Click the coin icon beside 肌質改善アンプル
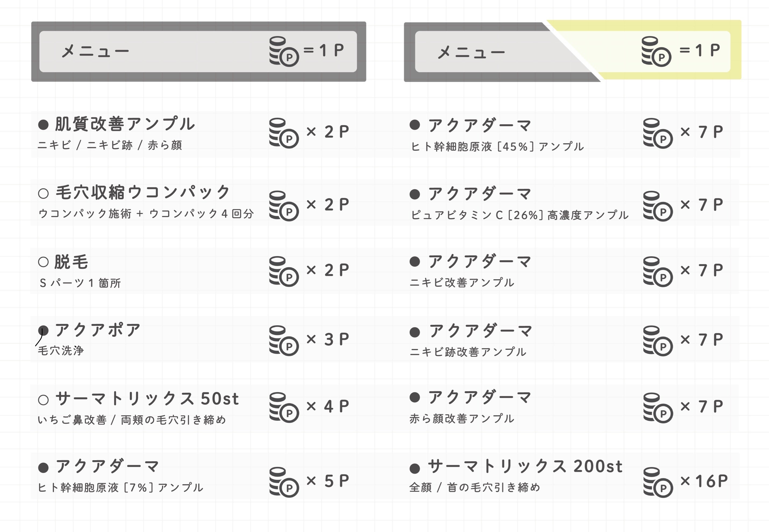The height and width of the screenshot is (532, 769). coord(284,133)
